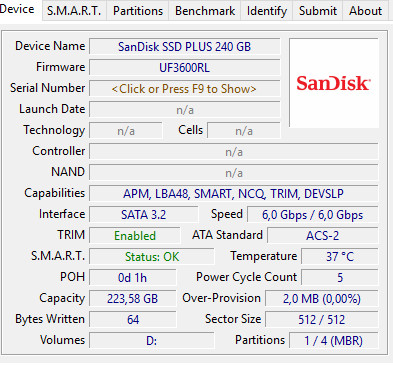Click the SanDisk logo image
The width and height of the screenshot is (393, 365).
click(334, 83)
